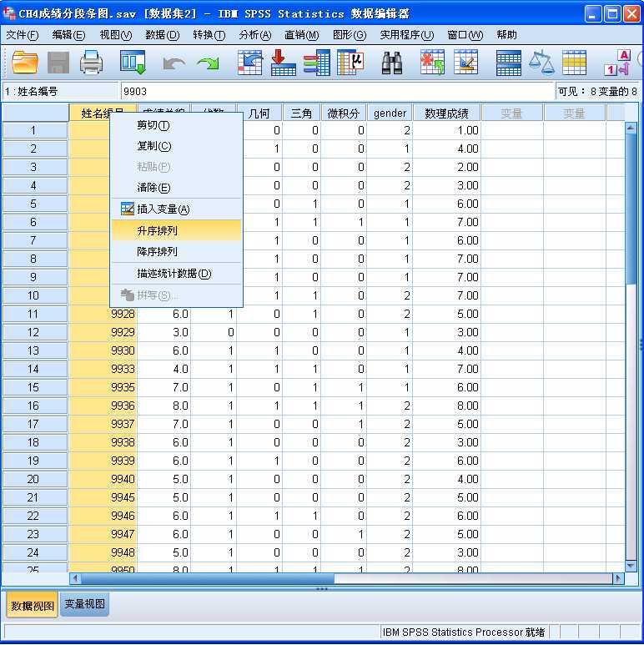Image resolution: width=644 pixels, height=645 pixels.
Task: Open the 直销(M) menu
Action: [x=301, y=35]
